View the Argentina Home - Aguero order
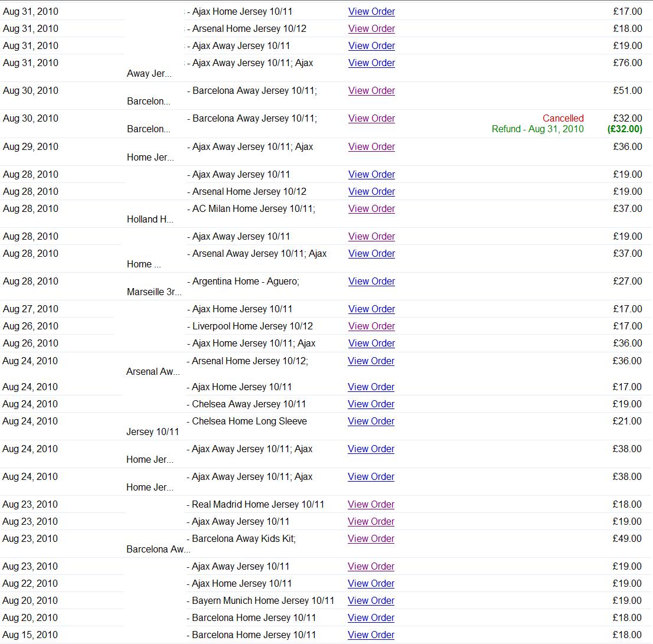This screenshot has height=644, width=653. point(371,282)
